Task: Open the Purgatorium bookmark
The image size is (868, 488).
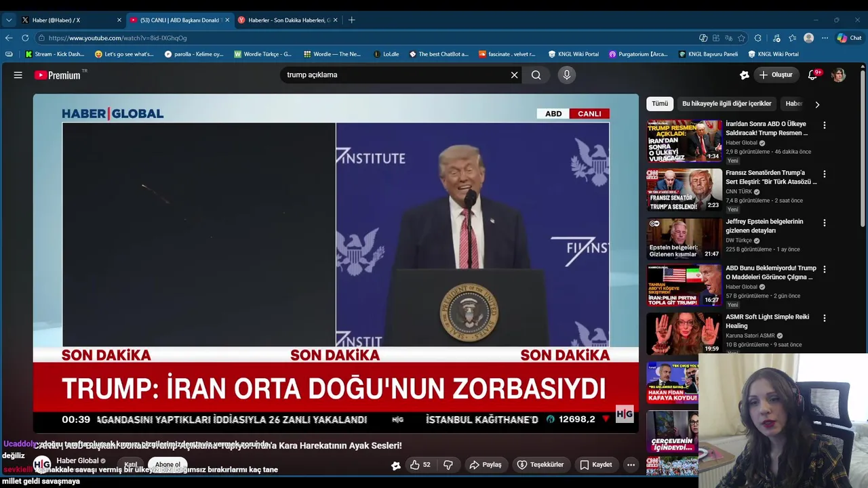Action: [x=638, y=54]
